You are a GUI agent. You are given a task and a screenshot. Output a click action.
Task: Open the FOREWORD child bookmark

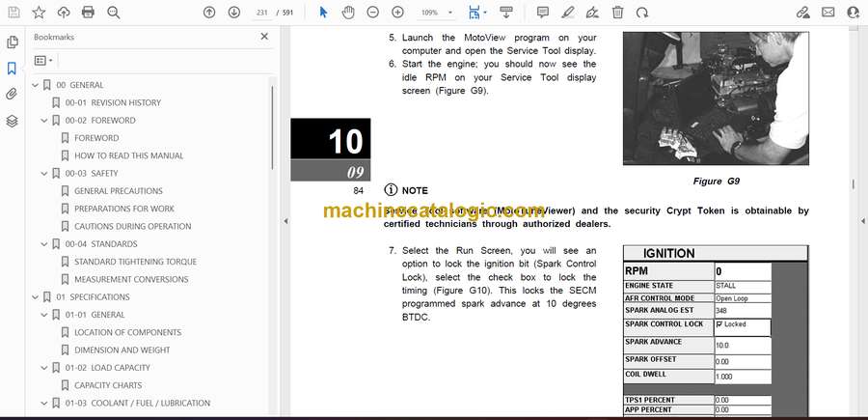[x=96, y=138]
